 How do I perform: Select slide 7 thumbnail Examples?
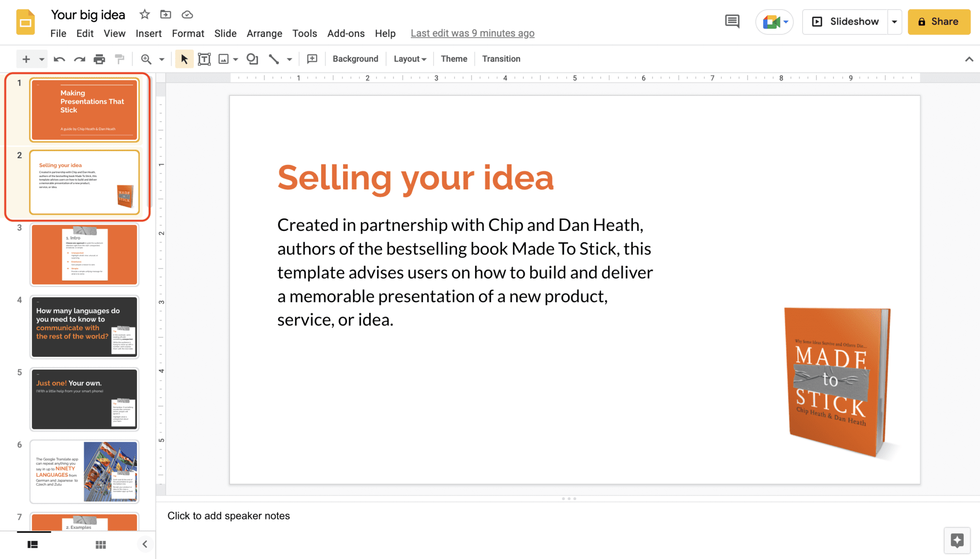pos(84,522)
